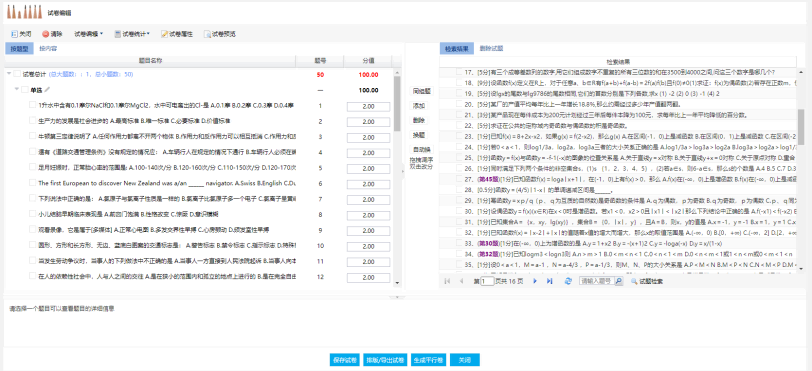Screen dimensions: 812x371
Task: Click the 生成平行卷 button
Action: tap(428, 360)
